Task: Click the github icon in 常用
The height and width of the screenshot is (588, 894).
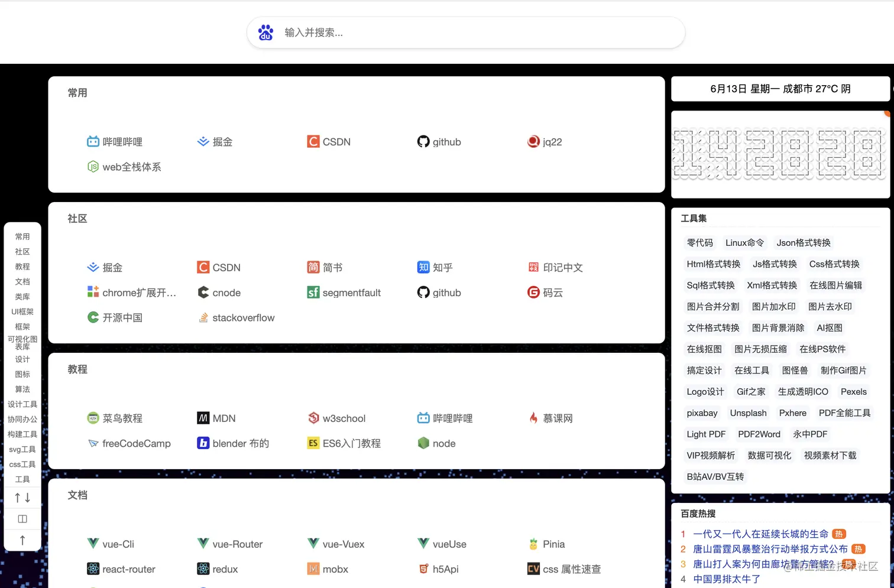Action: (x=423, y=141)
